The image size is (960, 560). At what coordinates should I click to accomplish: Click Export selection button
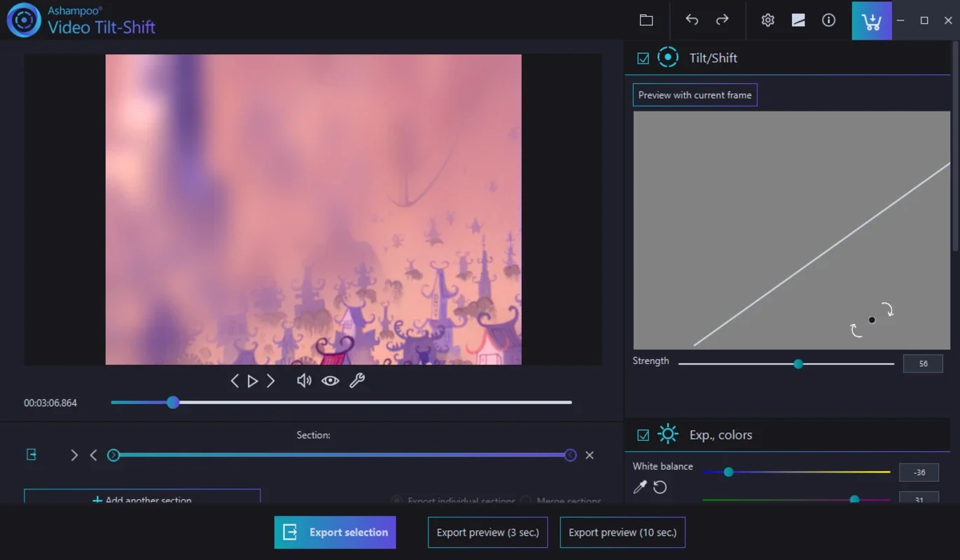(x=335, y=532)
